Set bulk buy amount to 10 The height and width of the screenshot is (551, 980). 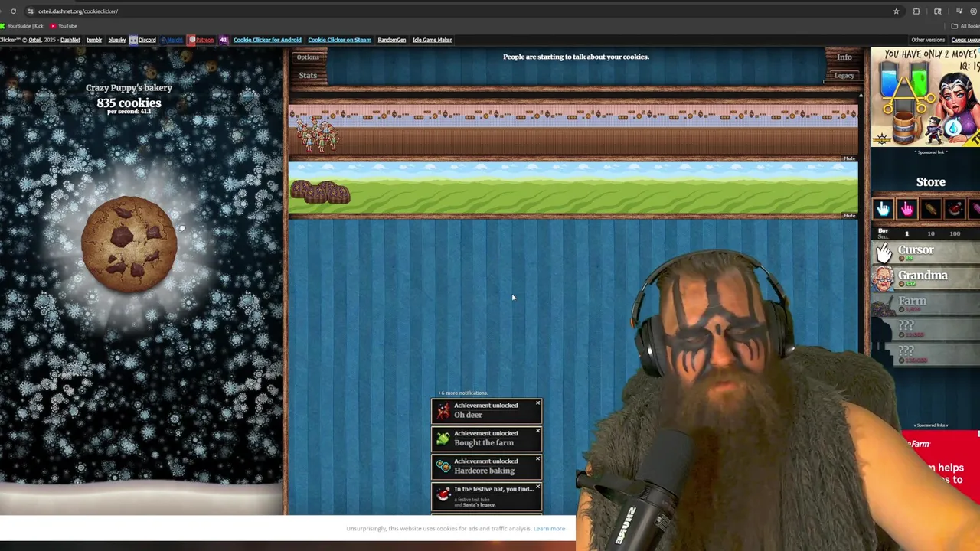pos(930,233)
